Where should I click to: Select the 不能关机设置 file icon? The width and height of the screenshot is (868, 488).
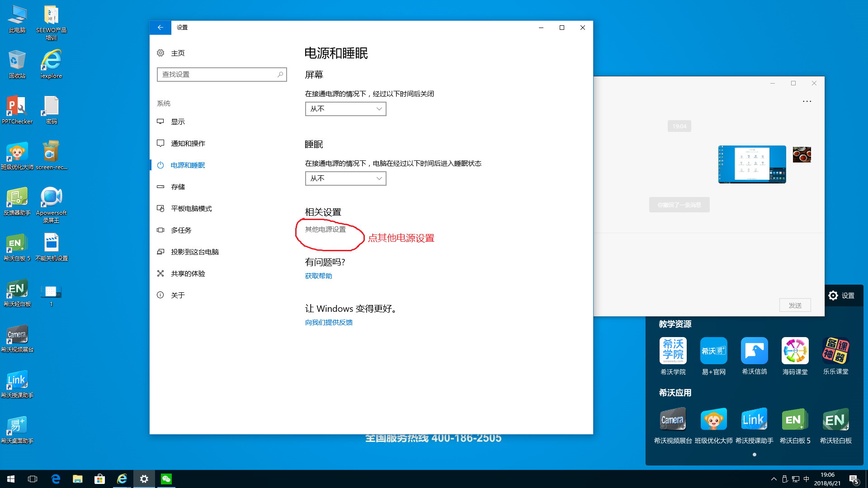[51, 247]
